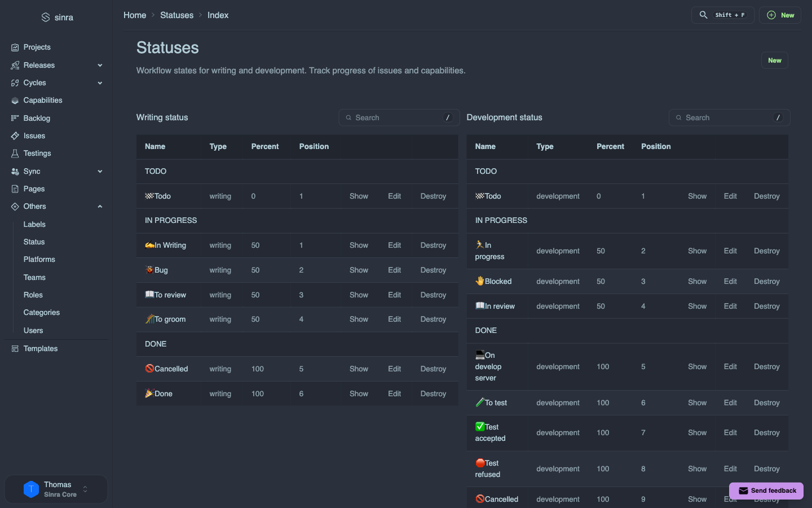This screenshot has height=508, width=812.
Task: Edit the To review writing status
Action: pyautogui.click(x=394, y=295)
